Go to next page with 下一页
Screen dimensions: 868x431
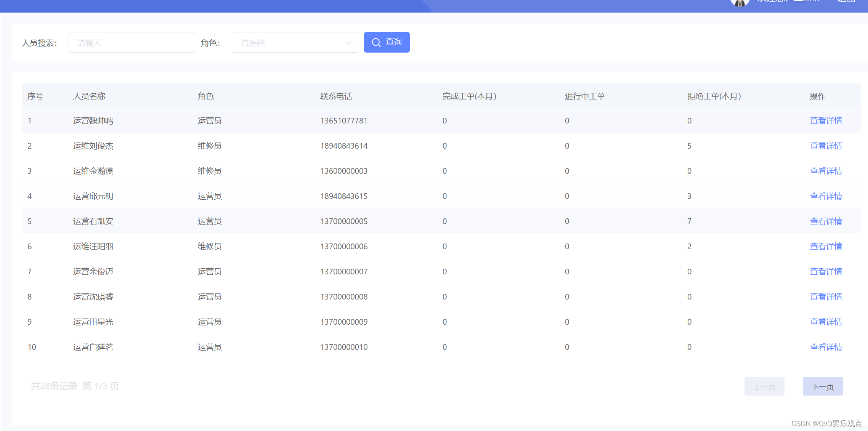coord(823,387)
